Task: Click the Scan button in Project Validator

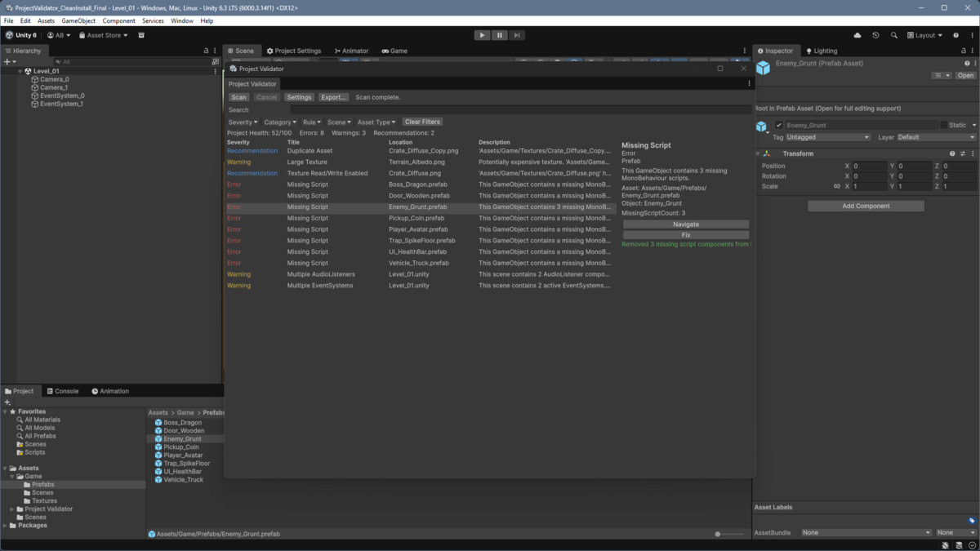Action: coord(238,97)
